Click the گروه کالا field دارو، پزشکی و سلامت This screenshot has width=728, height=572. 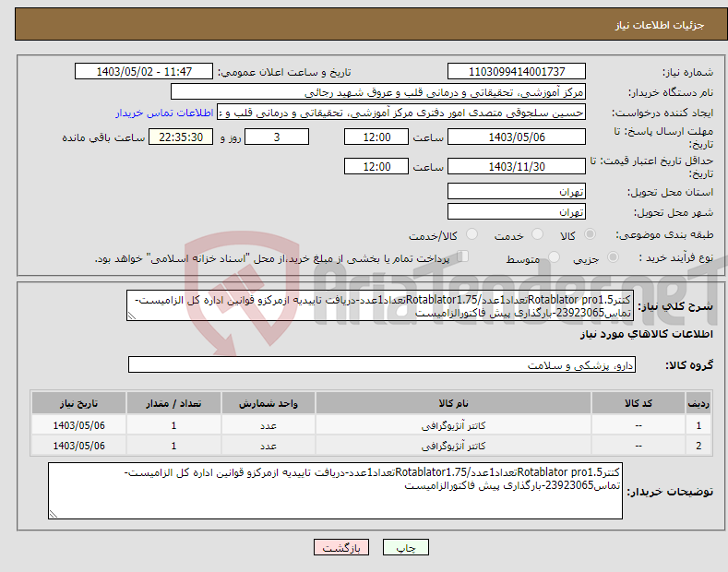pyautogui.click(x=382, y=365)
